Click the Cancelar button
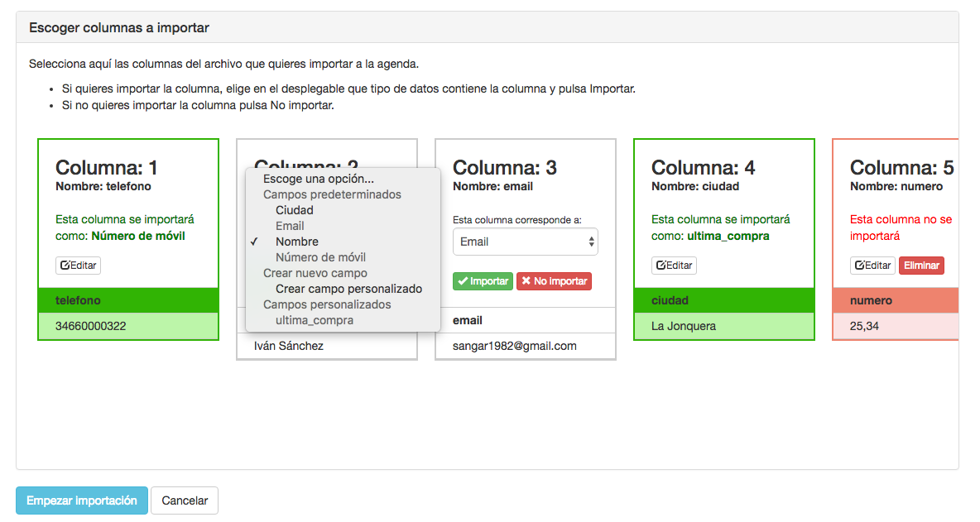The height and width of the screenshot is (522, 980). [185, 500]
